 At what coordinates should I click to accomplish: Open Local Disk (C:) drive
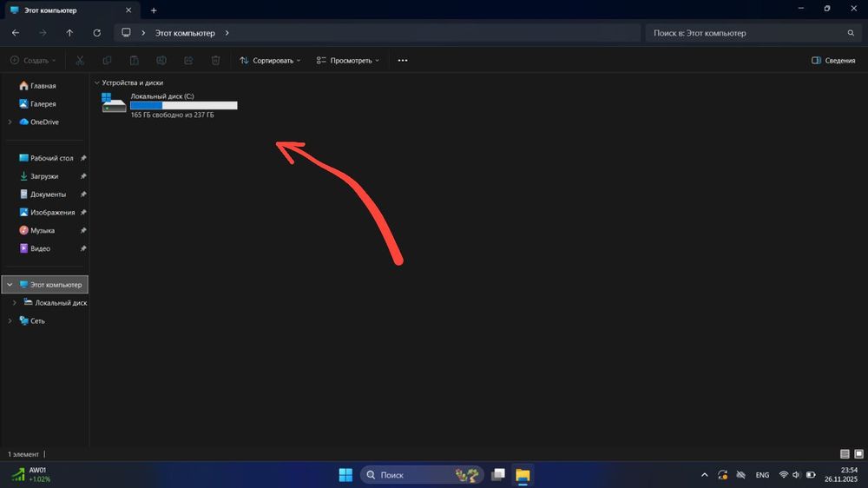point(170,105)
